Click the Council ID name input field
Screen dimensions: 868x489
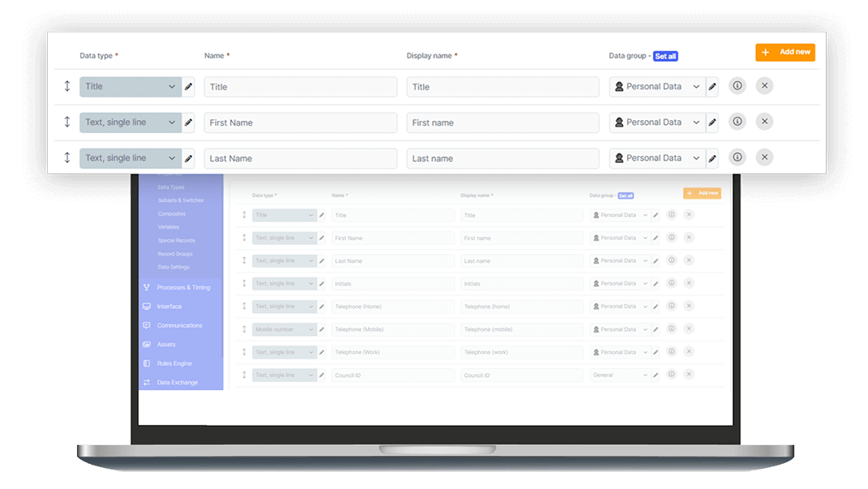tap(393, 375)
